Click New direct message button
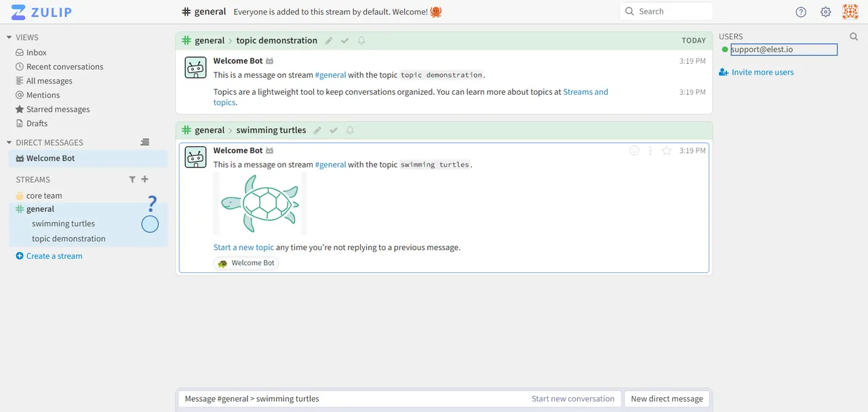The image size is (868, 412). point(667,398)
